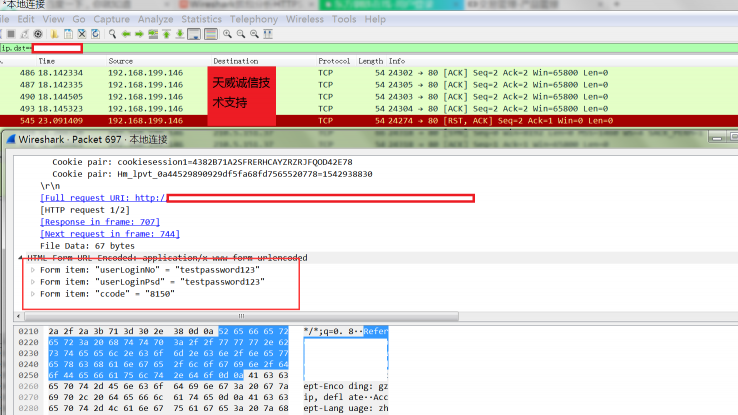Select red RST packet 545 row
738x415 pixels.
point(369,120)
